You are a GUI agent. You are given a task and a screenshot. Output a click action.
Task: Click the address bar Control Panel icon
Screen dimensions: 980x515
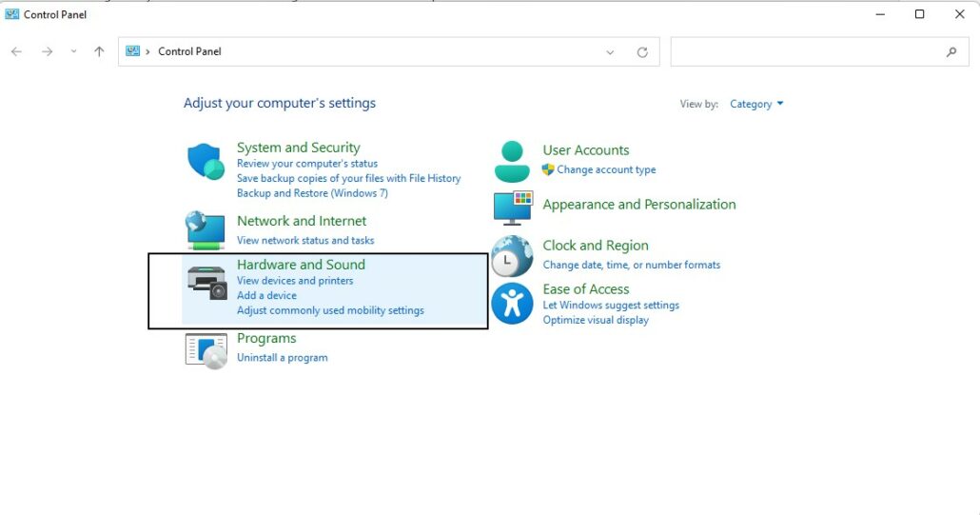point(132,51)
